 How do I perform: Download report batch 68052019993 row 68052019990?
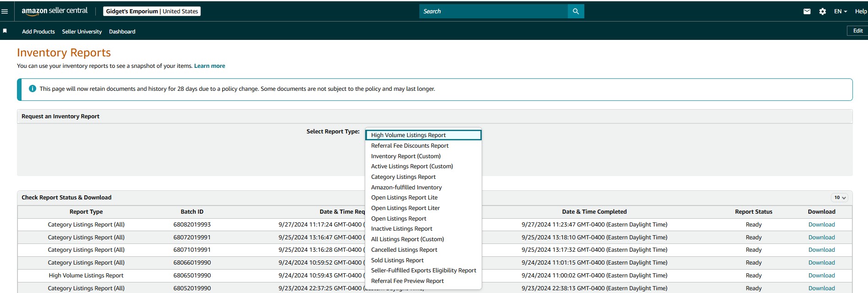point(821,288)
